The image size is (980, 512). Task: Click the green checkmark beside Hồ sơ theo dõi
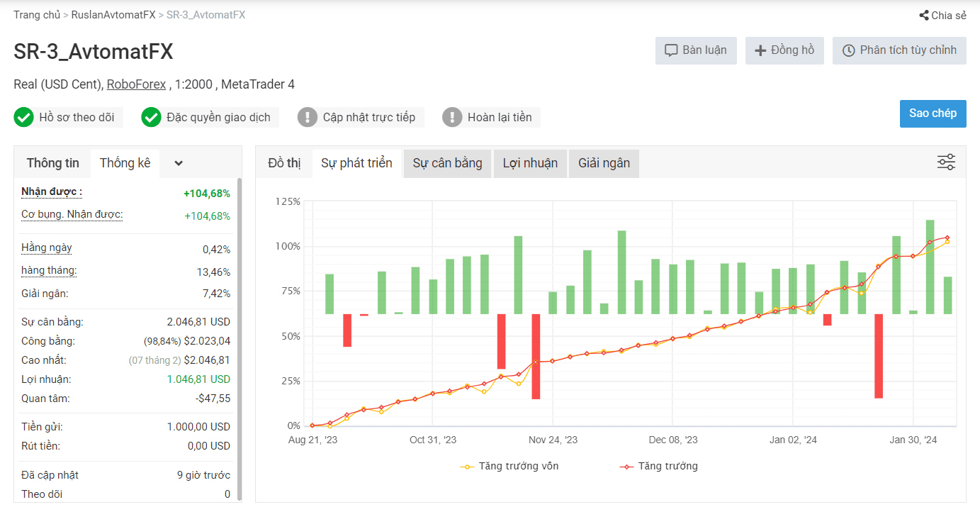click(x=24, y=118)
